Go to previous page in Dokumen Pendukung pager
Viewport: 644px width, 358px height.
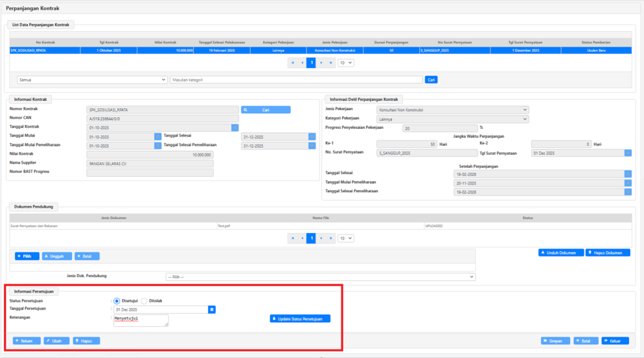302,238
